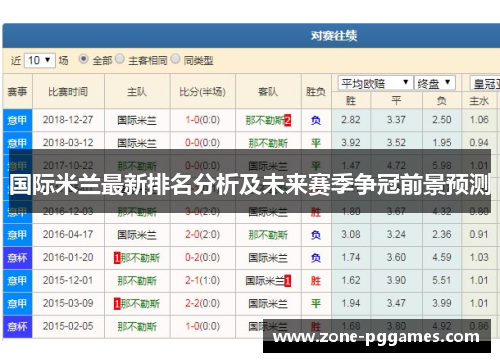Click the 比赛时间 column header
Image resolution: width=500 pixels, height=362 pixels.
pos(68,91)
